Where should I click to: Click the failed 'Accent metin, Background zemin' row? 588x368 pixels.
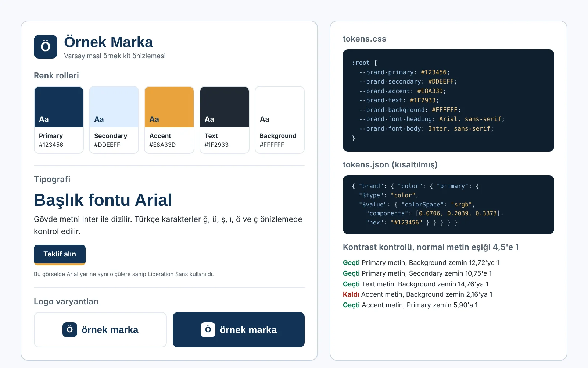[x=417, y=294]
